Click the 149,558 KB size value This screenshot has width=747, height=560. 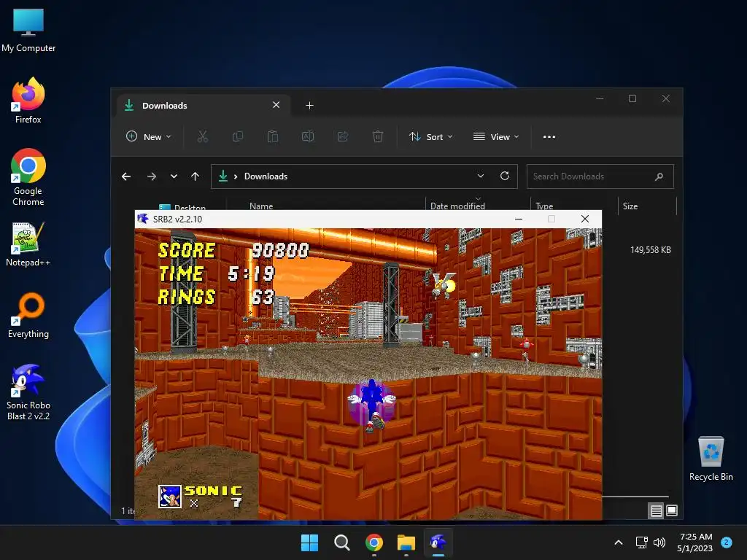pos(650,250)
